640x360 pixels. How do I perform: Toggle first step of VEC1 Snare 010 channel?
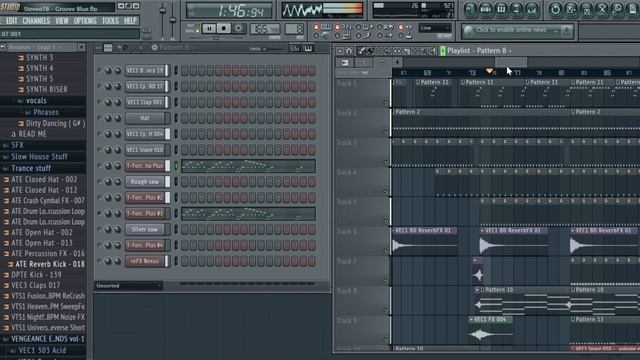click(185, 150)
